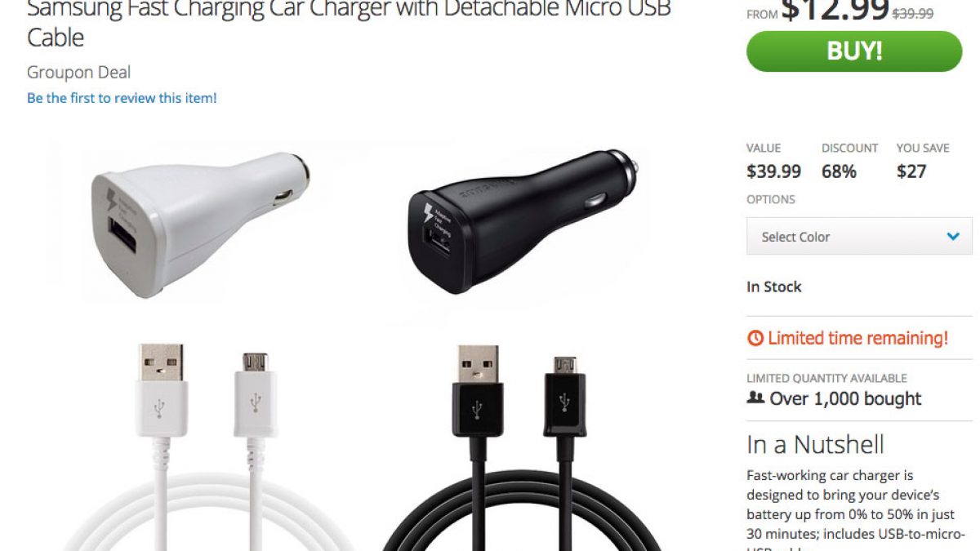This screenshot has width=980, height=551.
Task: Click the green BUY! button
Action: [854, 51]
